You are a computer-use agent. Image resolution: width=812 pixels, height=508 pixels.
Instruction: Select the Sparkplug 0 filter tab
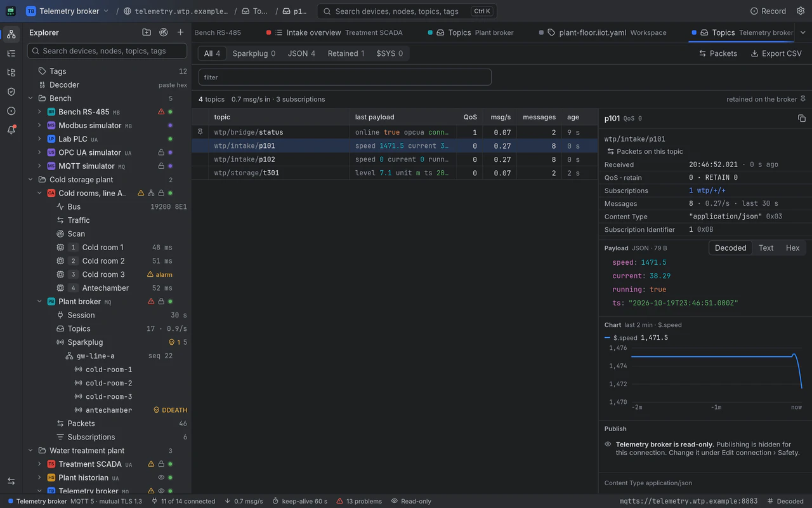[x=254, y=53]
